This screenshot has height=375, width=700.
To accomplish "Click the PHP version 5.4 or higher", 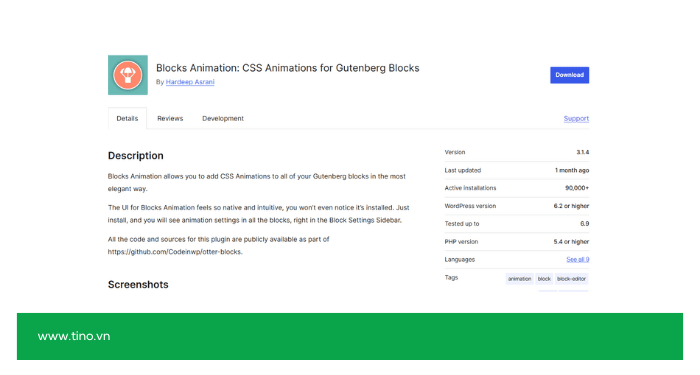I will [x=571, y=242].
